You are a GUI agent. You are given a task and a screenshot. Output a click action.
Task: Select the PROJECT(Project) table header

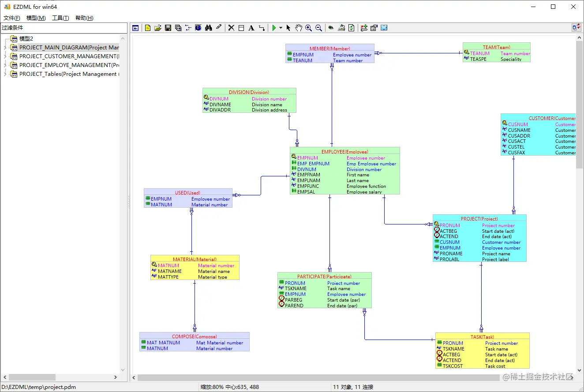[x=479, y=219]
